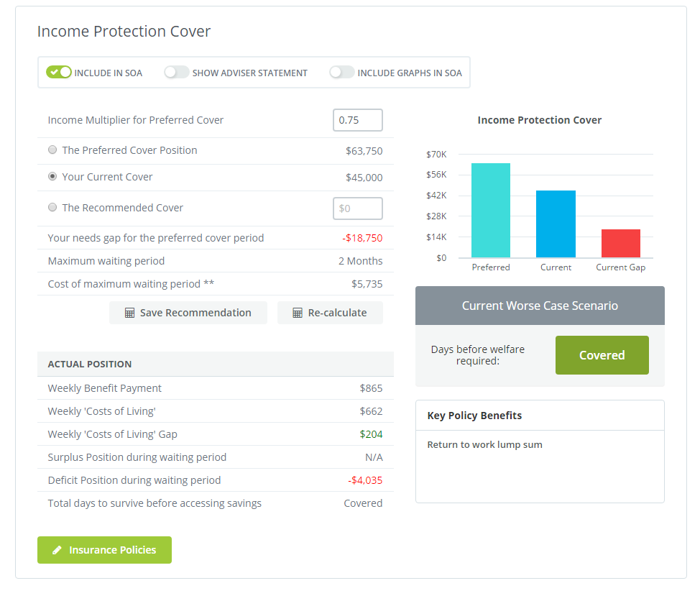Select The Preferred Cover Position radio option
Image resolution: width=700 pixels, height=596 pixels.
click(x=52, y=150)
